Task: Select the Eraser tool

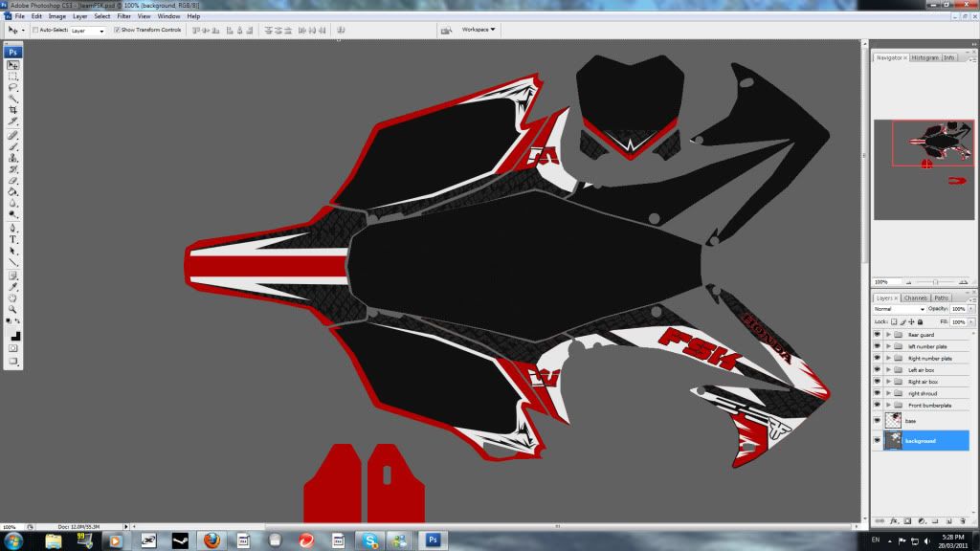Action: pos(13,181)
